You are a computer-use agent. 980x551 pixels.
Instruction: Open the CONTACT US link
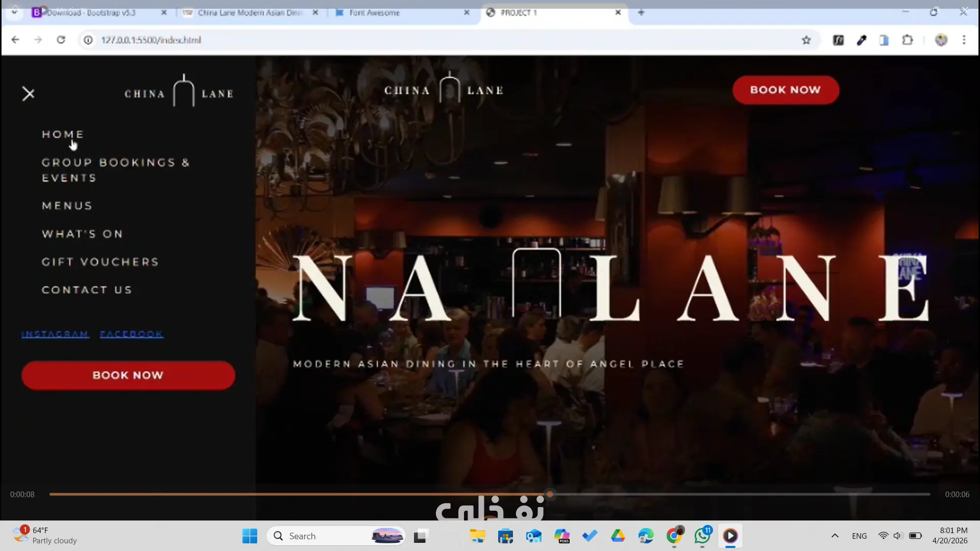[87, 290]
